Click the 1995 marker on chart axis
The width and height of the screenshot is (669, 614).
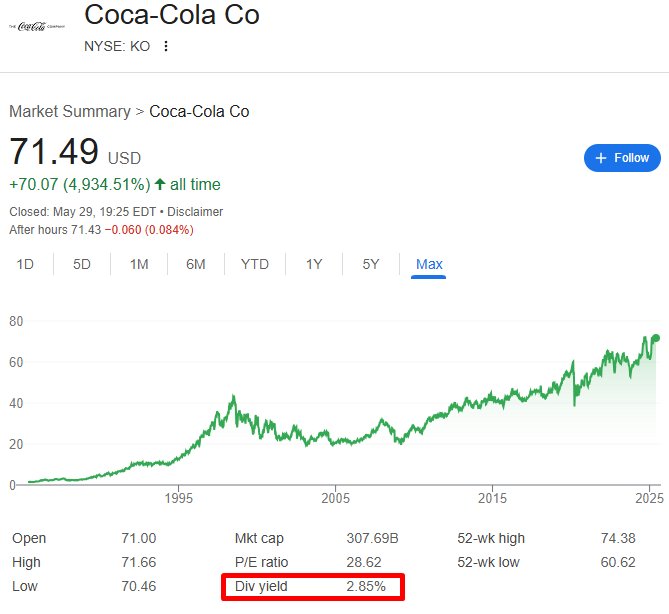coord(179,498)
